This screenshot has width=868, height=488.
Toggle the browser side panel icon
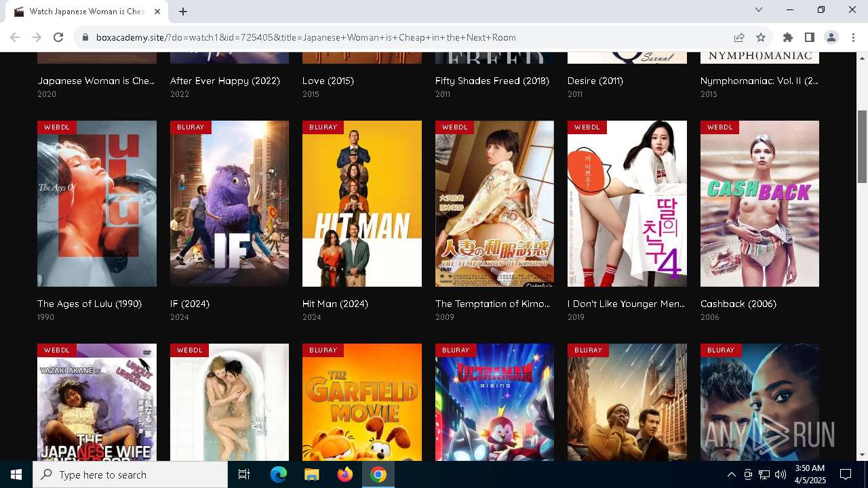point(810,37)
